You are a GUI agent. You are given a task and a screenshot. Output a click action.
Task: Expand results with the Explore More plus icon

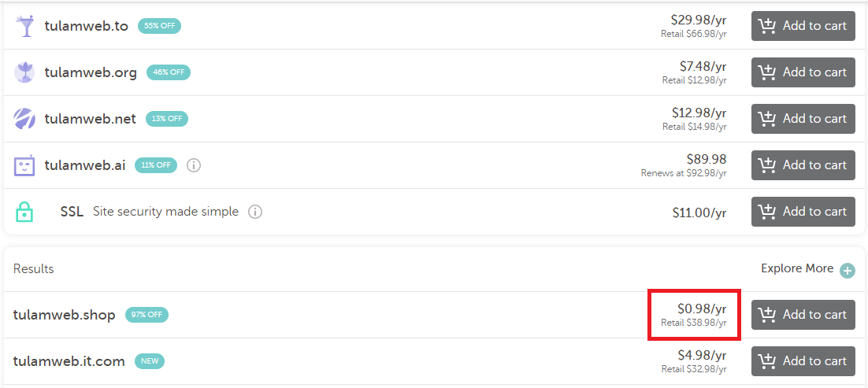[x=847, y=271]
